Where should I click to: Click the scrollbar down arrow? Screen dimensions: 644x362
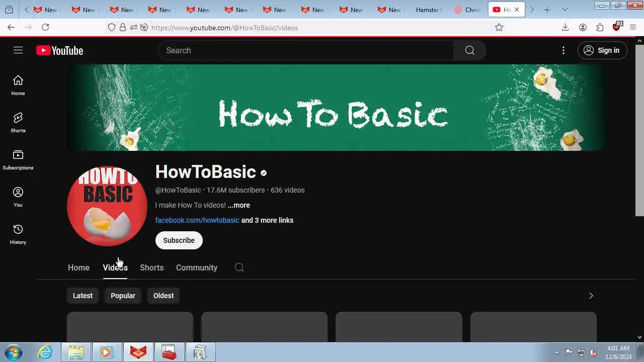(x=640, y=337)
